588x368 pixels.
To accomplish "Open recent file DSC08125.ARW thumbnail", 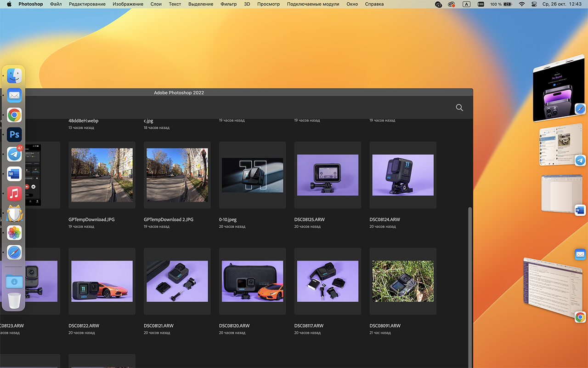I will (x=328, y=175).
